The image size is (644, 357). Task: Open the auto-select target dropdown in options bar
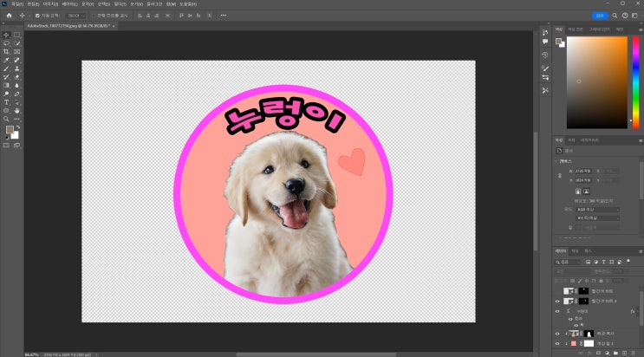pos(75,16)
